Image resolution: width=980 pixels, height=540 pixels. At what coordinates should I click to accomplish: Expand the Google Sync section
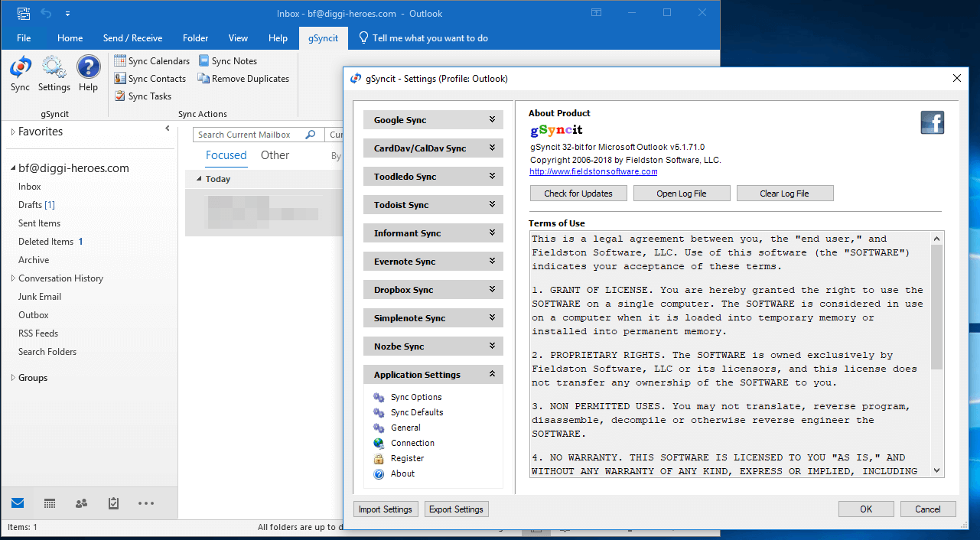(433, 120)
